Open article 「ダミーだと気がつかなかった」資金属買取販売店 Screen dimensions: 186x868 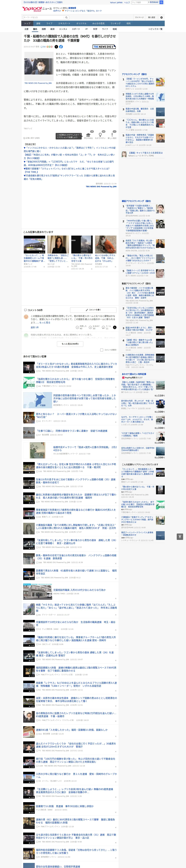(x=76, y=365)
